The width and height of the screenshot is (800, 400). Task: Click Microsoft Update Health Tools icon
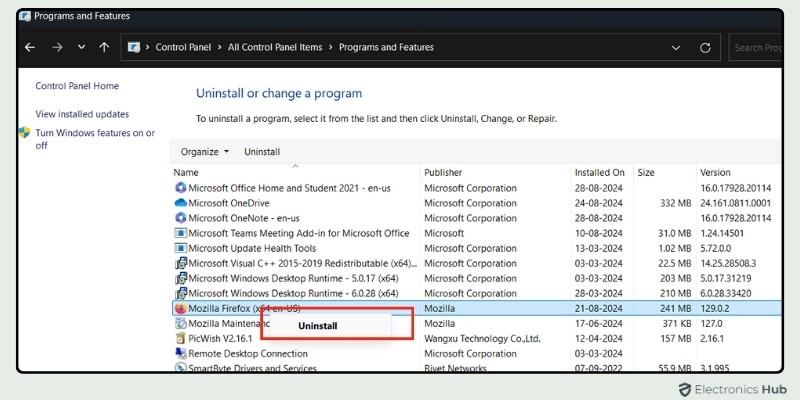(x=181, y=248)
